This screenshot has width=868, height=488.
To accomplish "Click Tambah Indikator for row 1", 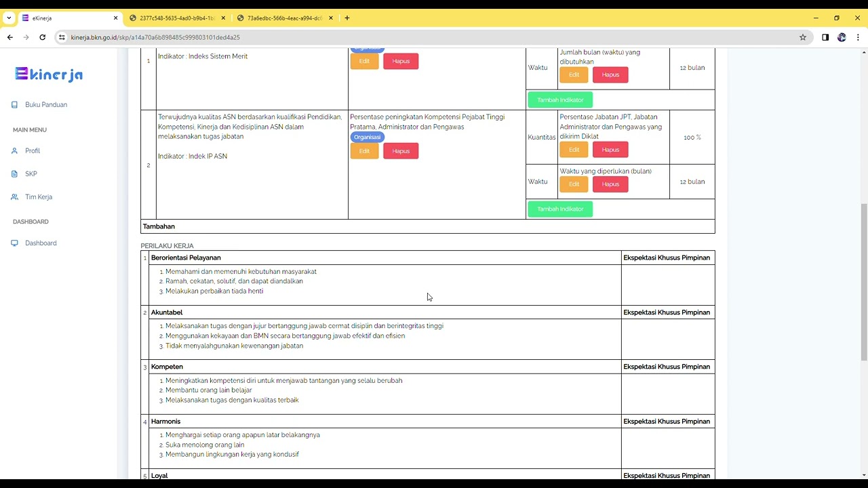I will point(560,100).
